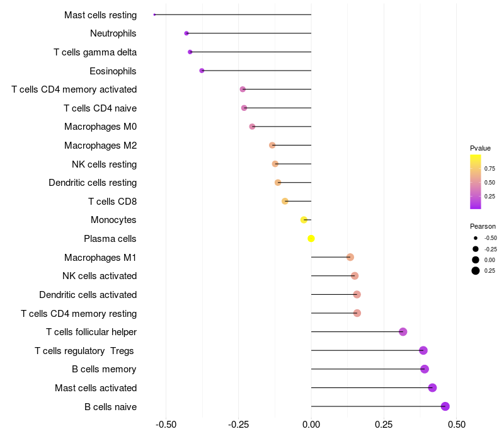Click the -0.50 x-axis tick label

click(166, 425)
